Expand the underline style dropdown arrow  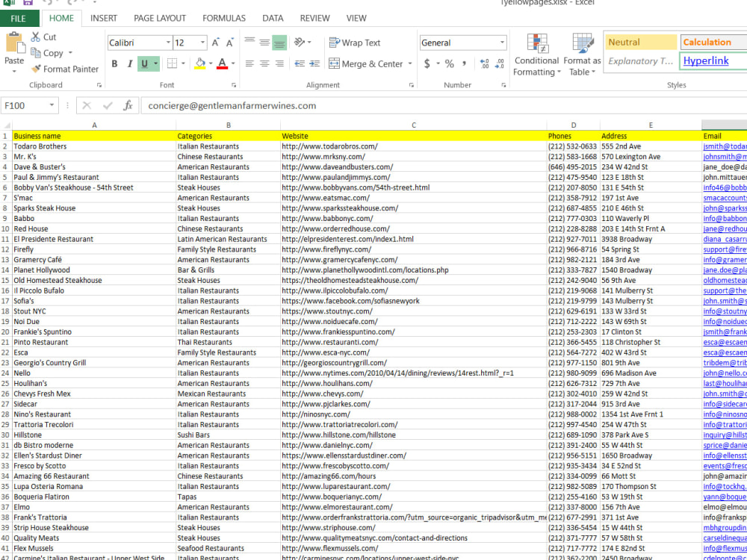coord(155,63)
